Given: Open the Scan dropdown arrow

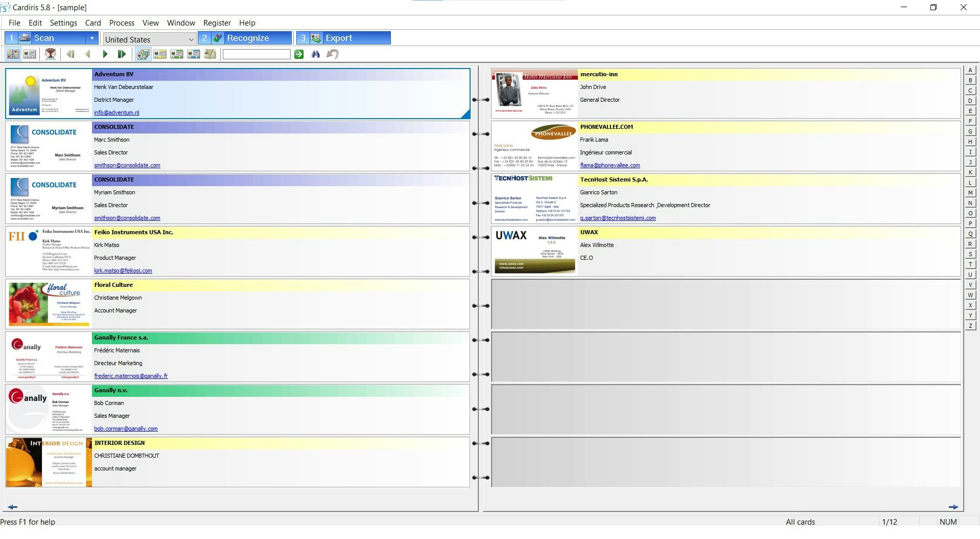Looking at the screenshot, I should (92, 38).
